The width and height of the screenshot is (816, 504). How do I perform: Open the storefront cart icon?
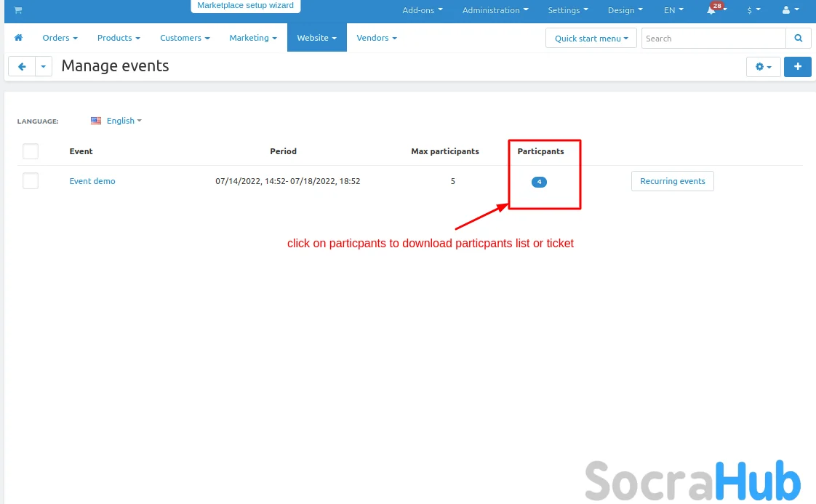(x=17, y=10)
